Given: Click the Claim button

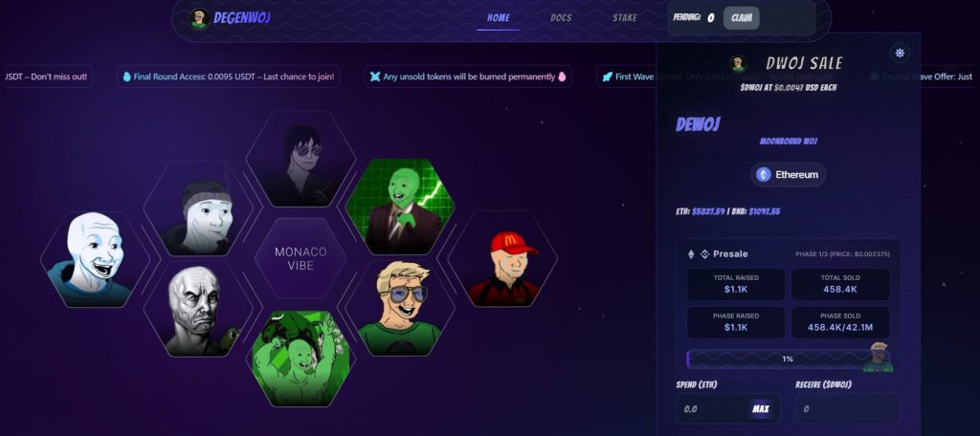Looking at the screenshot, I should [x=742, y=18].
